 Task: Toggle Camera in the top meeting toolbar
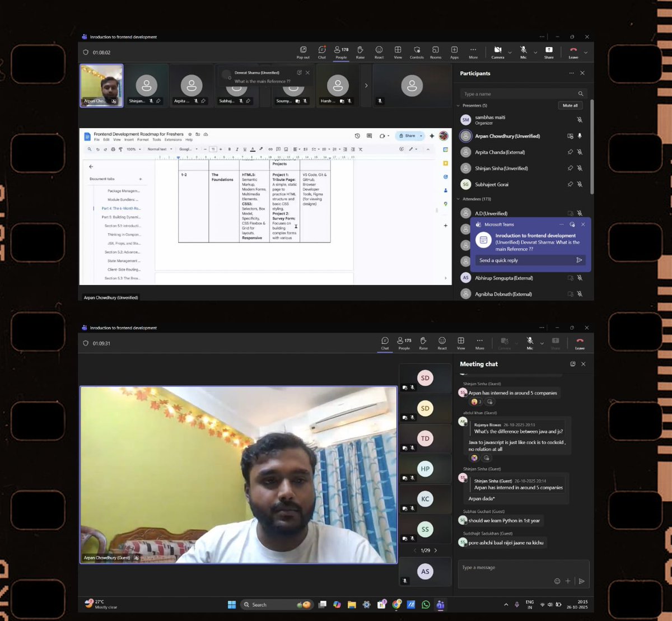498,52
